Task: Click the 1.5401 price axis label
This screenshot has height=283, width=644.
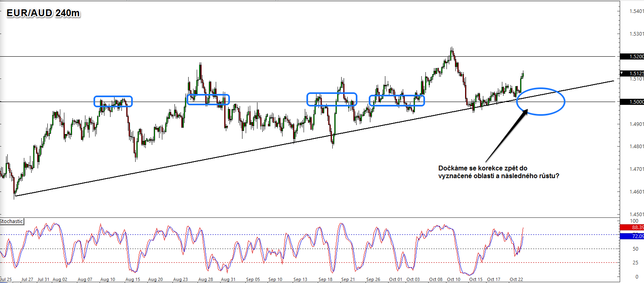Action: (636, 11)
